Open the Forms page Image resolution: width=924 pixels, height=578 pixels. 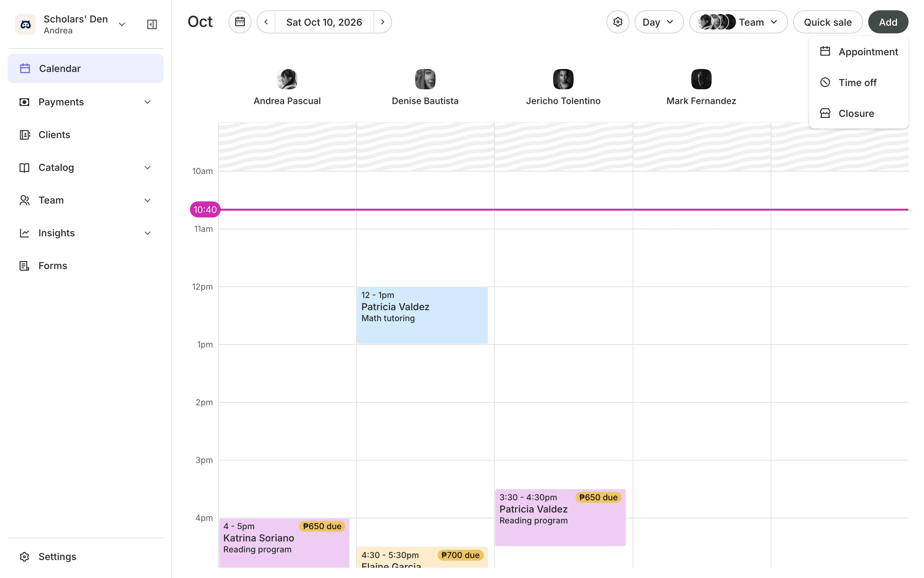(x=86, y=266)
